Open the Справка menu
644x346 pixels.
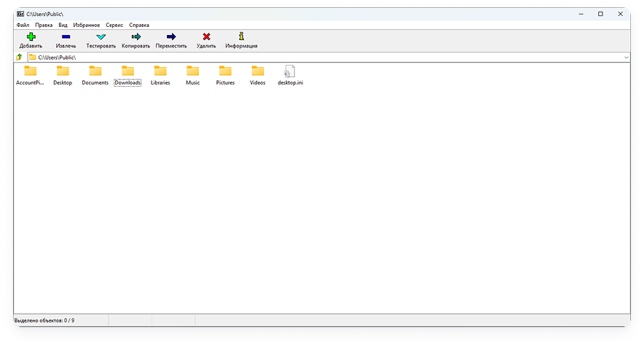pos(139,25)
